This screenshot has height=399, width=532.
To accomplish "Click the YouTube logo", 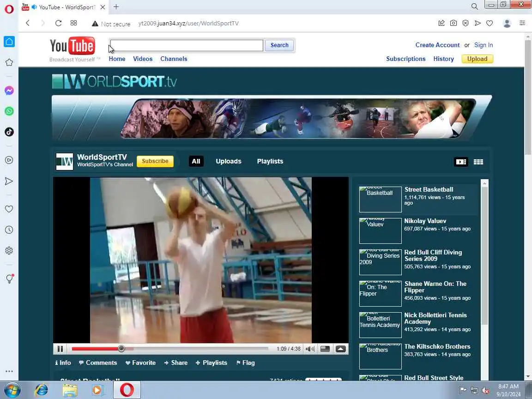I will (72, 45).
